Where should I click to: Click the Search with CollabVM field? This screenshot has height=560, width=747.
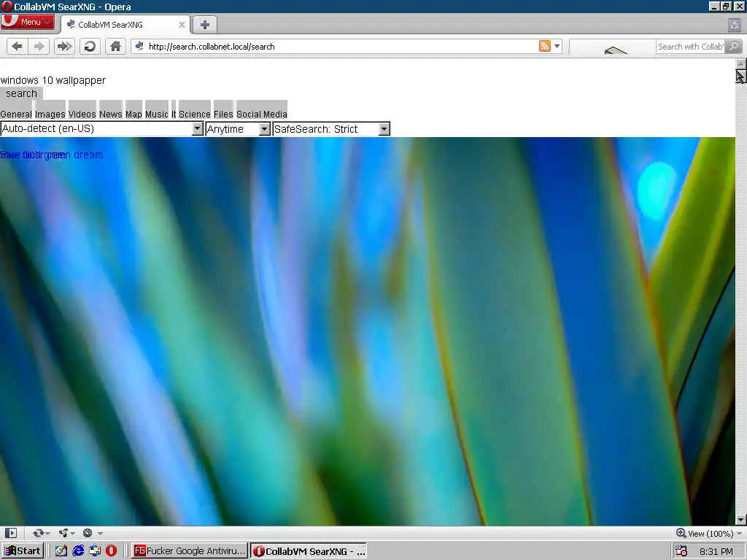(x=690, y=47)
